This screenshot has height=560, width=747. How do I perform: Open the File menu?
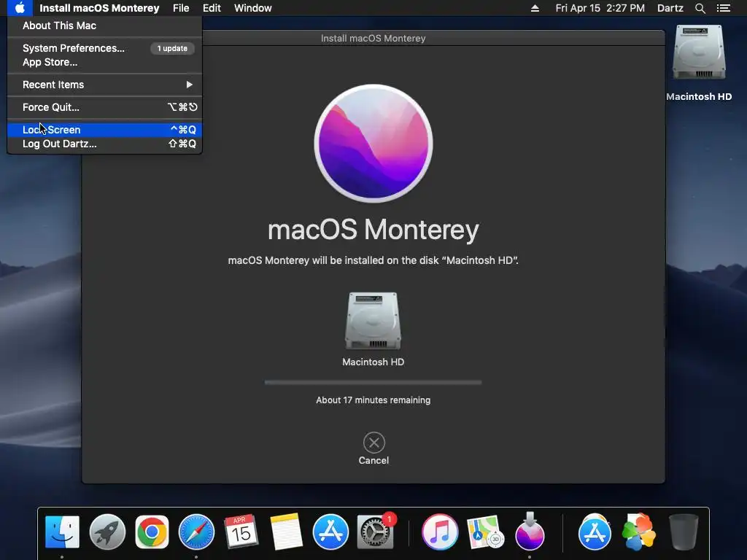point(181,8)
